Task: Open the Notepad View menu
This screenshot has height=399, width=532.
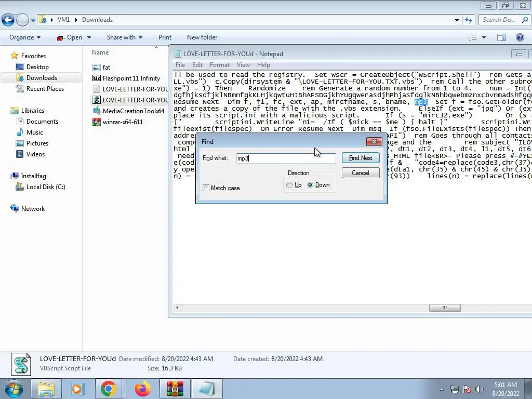Action: pyautogui.click(x=243, y=65)
